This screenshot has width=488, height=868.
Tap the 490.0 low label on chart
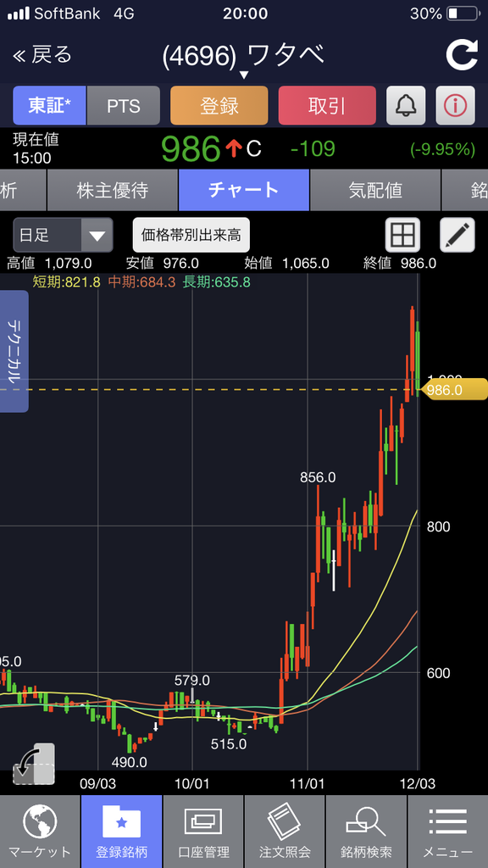[129, 762]
